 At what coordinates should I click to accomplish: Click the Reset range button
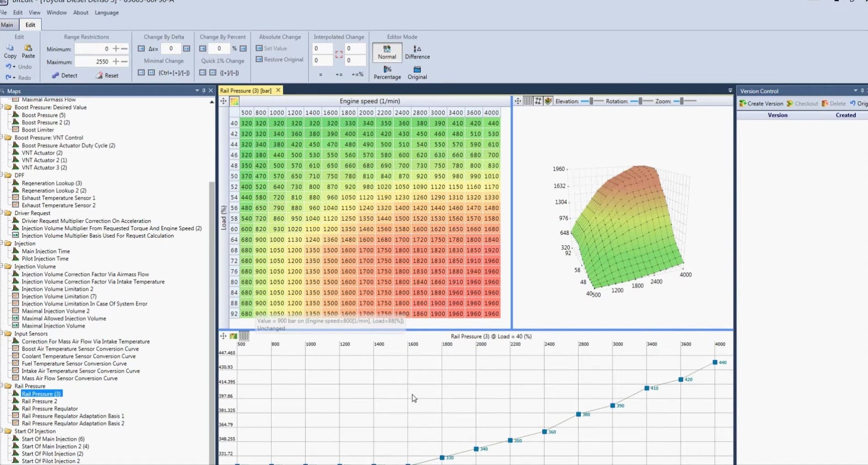107,76
